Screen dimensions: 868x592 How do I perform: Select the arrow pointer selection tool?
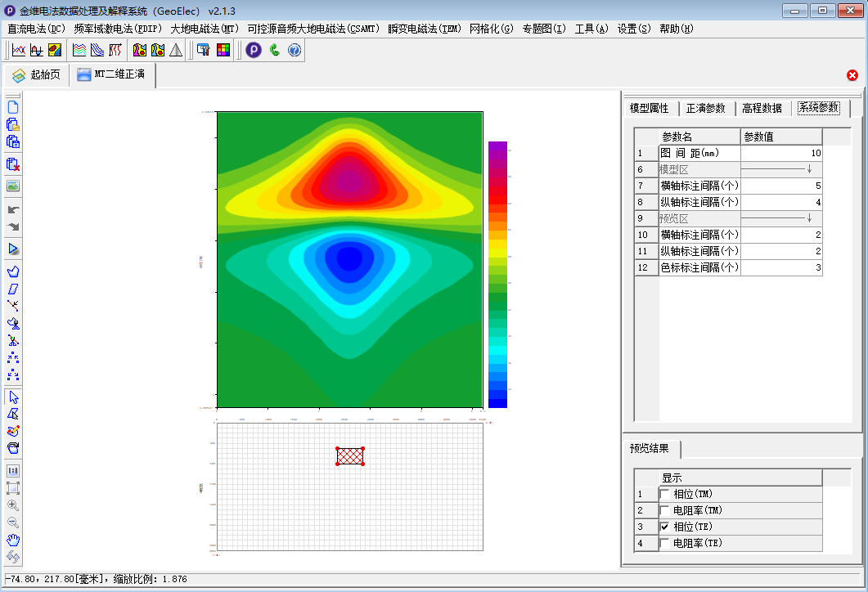[x=13, y=397]
